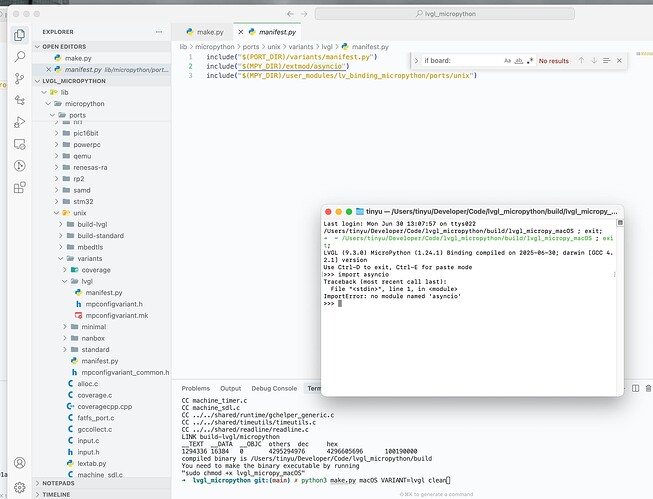Open the Explorer view in activity bar
653x499 pixels.
coord(20,35)
